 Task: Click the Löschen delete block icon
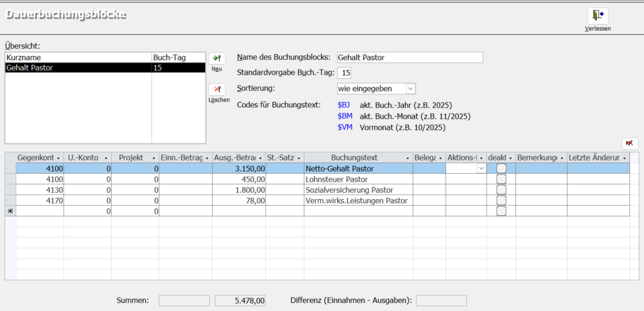click(x=217, y=90)
